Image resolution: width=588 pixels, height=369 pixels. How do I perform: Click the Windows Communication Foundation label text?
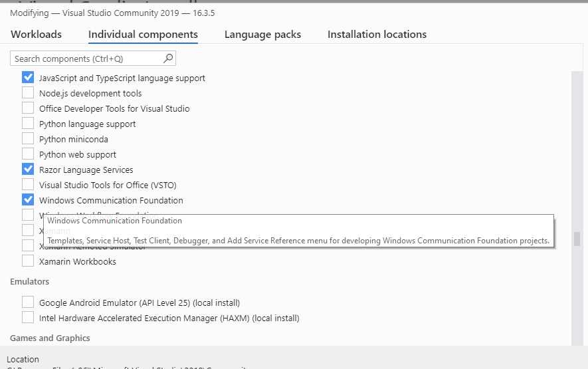click(111, 200)
